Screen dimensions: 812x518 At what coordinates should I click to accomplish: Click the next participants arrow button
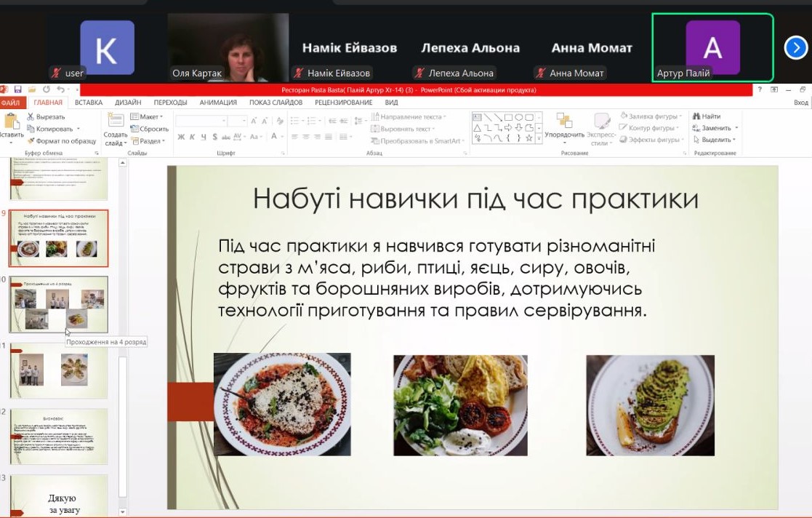point(796,48)
